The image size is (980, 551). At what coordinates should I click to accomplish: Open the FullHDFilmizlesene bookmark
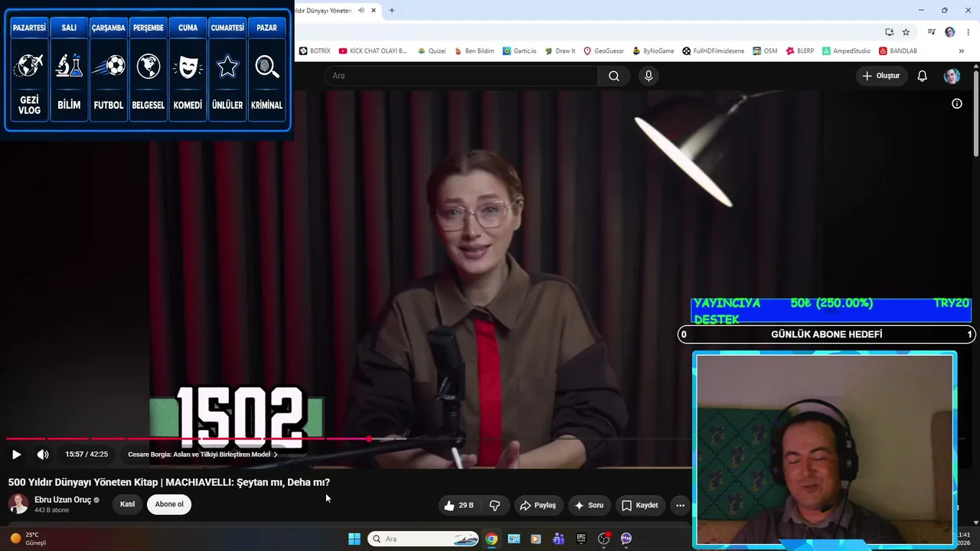(713, 51)
